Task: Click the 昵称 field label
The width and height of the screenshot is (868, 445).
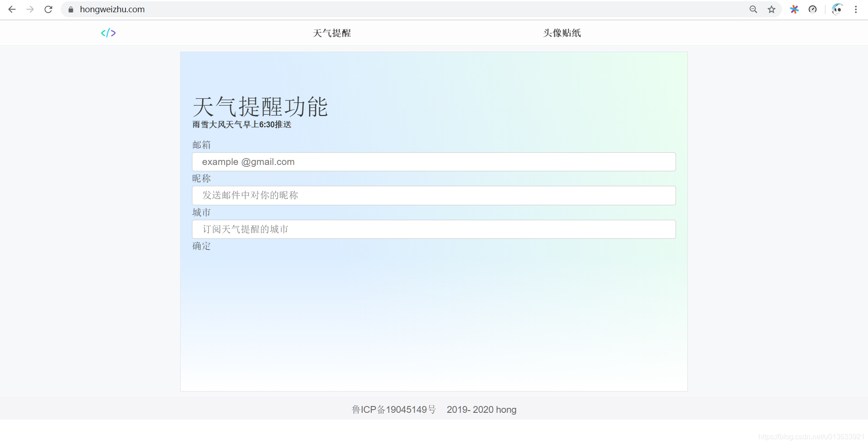Action: 201,179
